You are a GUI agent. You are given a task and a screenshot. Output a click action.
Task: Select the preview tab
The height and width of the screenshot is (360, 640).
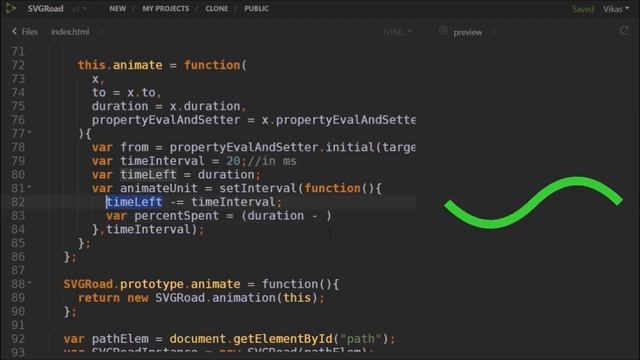tap(467, 32)
